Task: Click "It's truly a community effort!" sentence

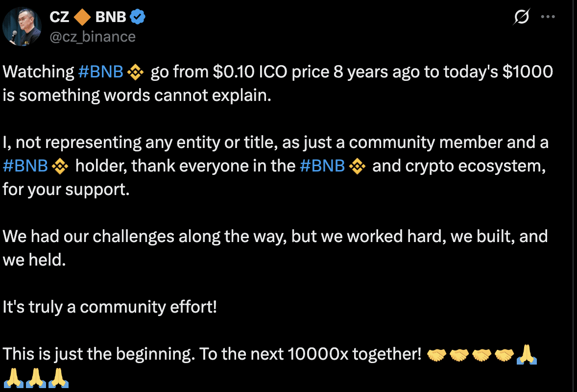Action: (110, 307)
